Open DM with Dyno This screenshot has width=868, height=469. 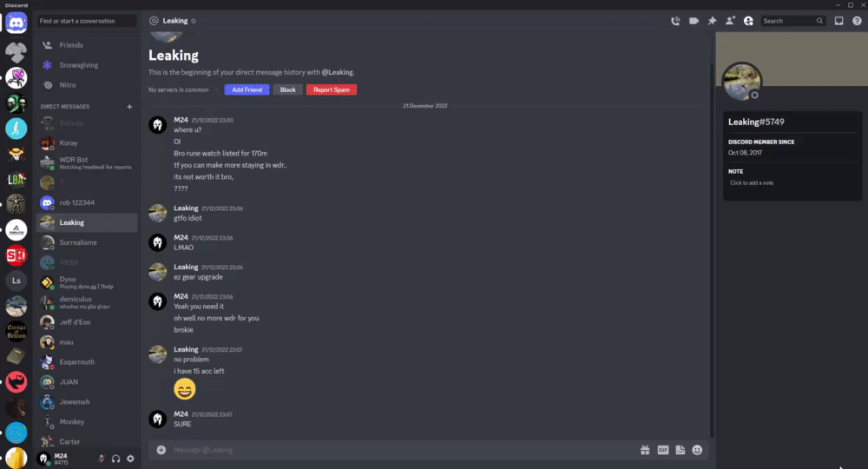[x=87, y=282]
